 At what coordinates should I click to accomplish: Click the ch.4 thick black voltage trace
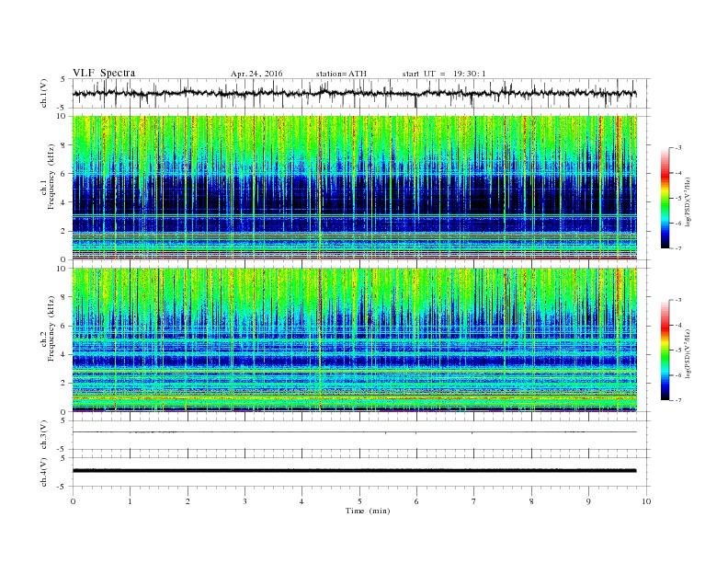[354, 471]
